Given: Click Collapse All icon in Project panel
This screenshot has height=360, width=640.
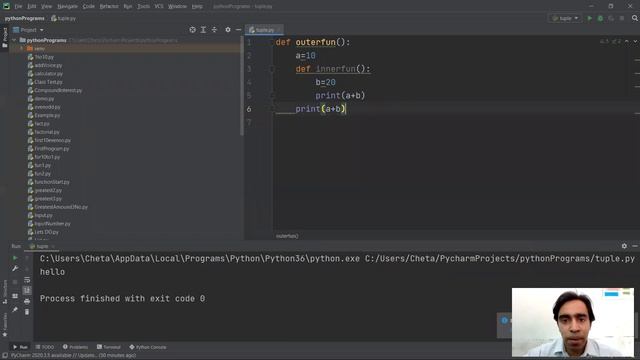Looking at the screenshot, I should click(x=214, y=30).
